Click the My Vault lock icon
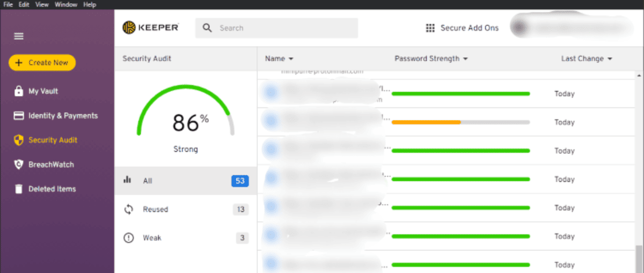The width and height of the screenshot is (644, 273). pos(19,91)
